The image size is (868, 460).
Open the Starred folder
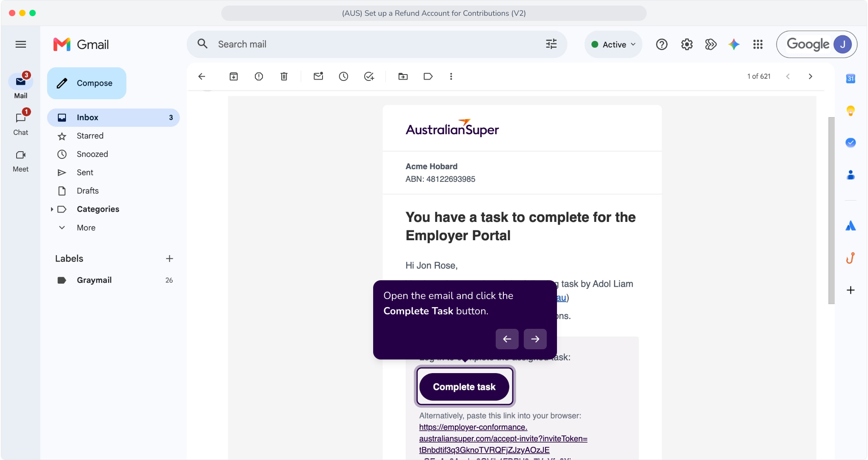coord(90,136)
